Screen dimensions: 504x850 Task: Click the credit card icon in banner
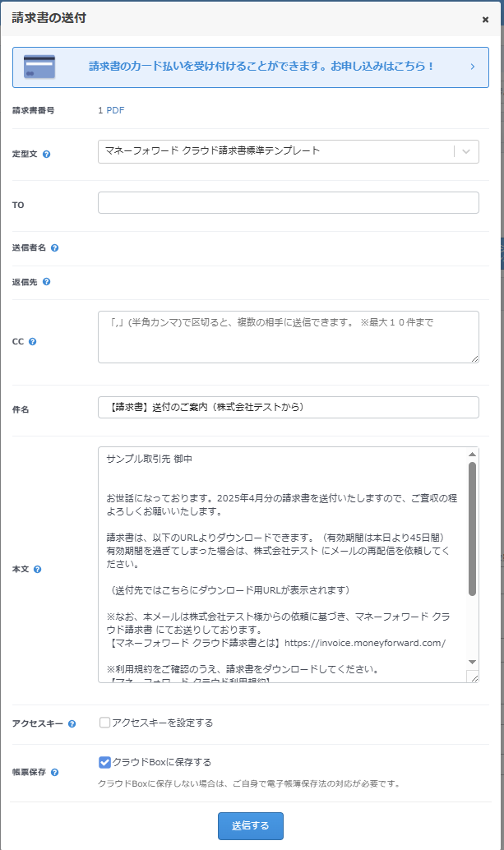pyautogui.click(x=39, y=67)
